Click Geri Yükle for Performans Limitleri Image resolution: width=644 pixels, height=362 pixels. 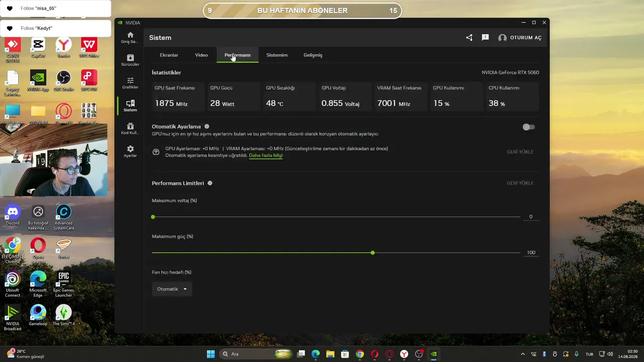[x=520, y=183]
